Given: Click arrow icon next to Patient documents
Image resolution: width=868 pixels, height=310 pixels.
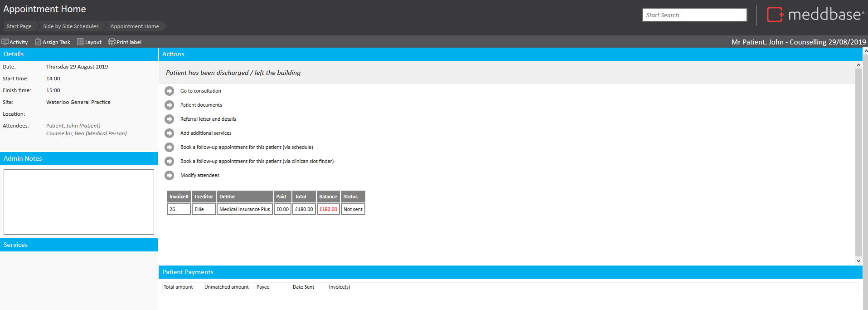Looking at the screenshot, I should pyautogui.click(x=169, y=105).
